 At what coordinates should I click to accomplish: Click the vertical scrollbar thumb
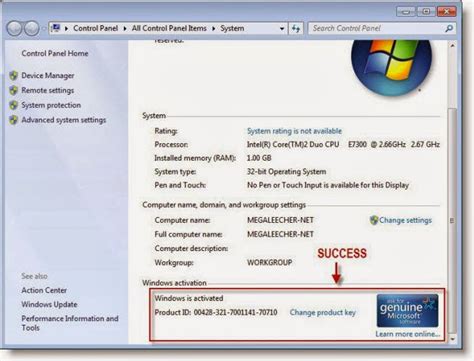452,220
